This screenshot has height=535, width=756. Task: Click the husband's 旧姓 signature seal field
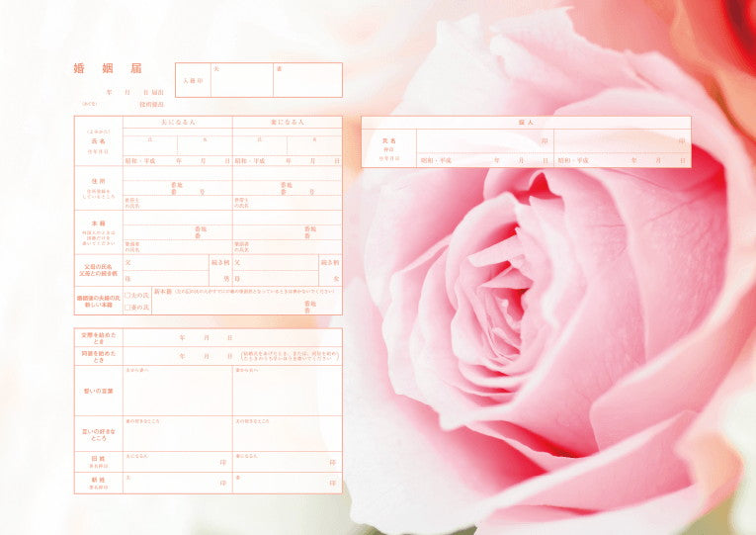point(178,462)
